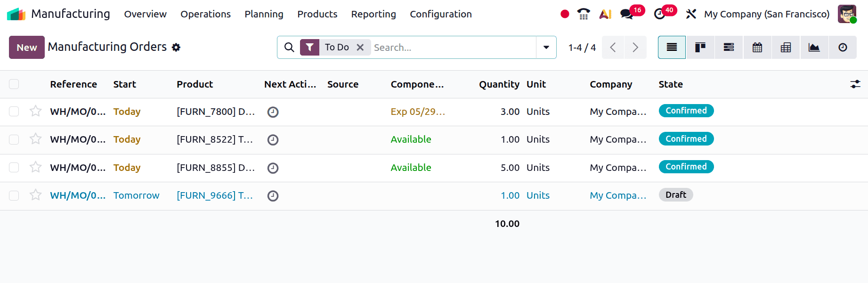This screenshot has height=283, width=868.
Task: Click the Draft state badge
Action: (676, 195)
